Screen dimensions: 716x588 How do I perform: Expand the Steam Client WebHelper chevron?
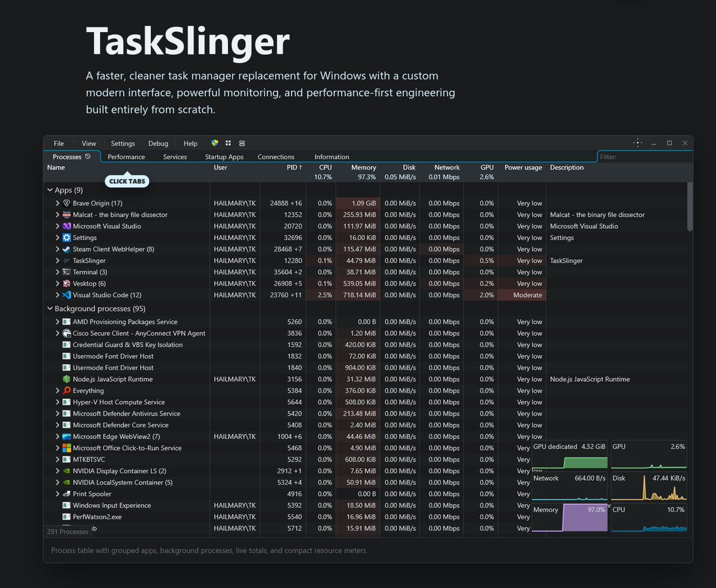pos(58,249)
